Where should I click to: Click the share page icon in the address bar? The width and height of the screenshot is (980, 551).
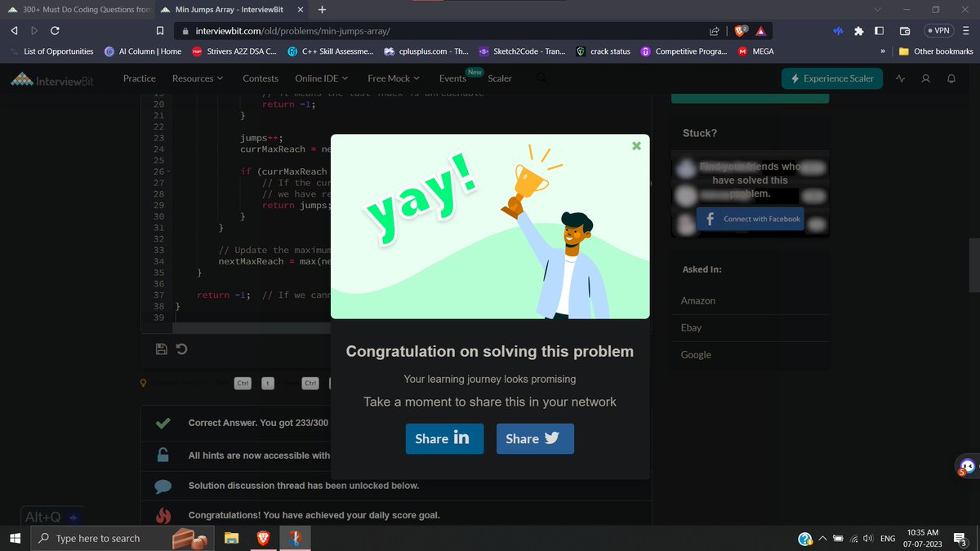[715, 31]
